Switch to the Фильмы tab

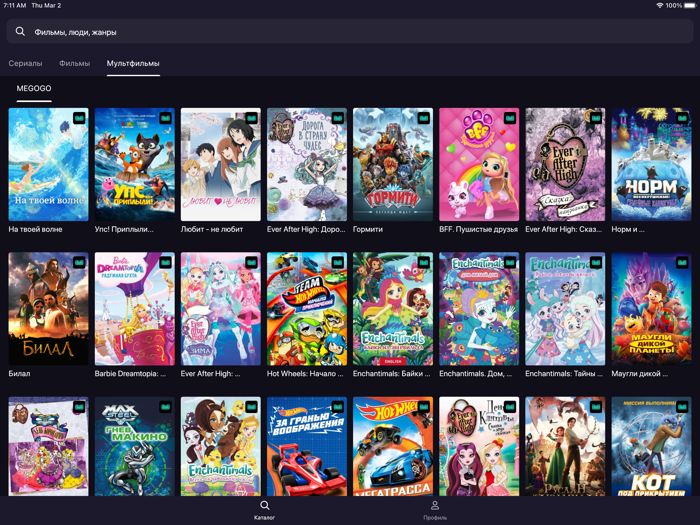pos(75,63)
